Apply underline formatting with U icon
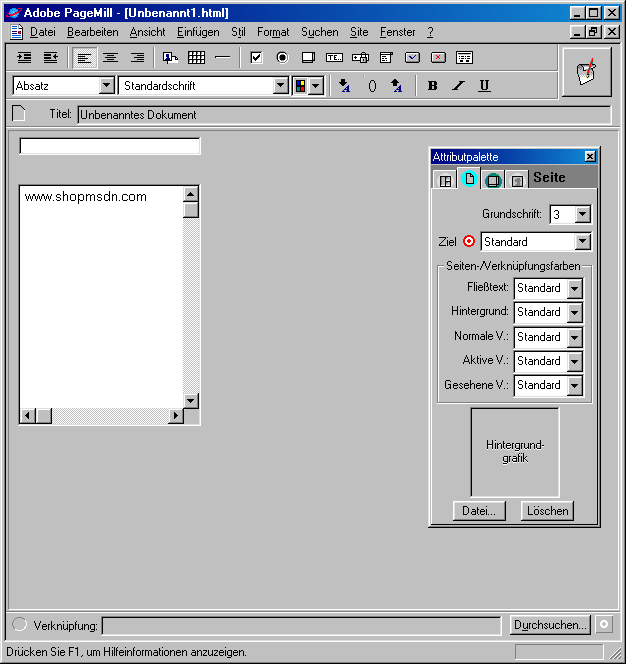626x664 pixels. [x=484, y=86]
